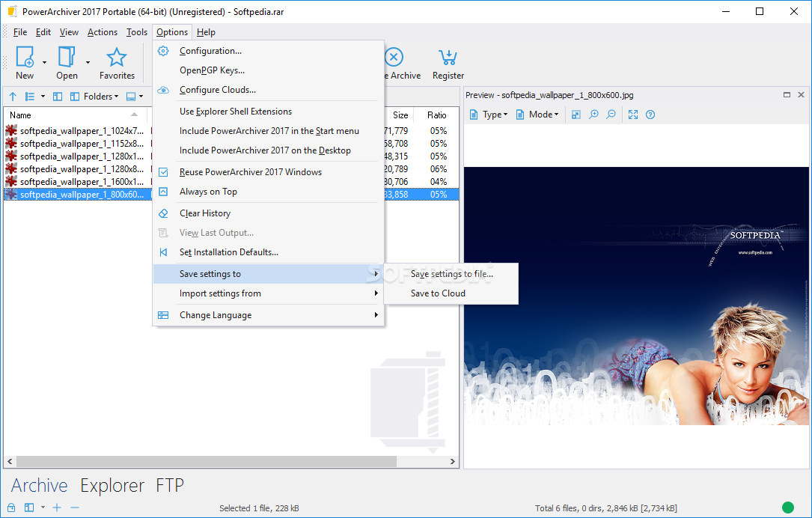Switch to the FTP tab
The height and width of the screenshot is (518, 812).
pos(170,485)
